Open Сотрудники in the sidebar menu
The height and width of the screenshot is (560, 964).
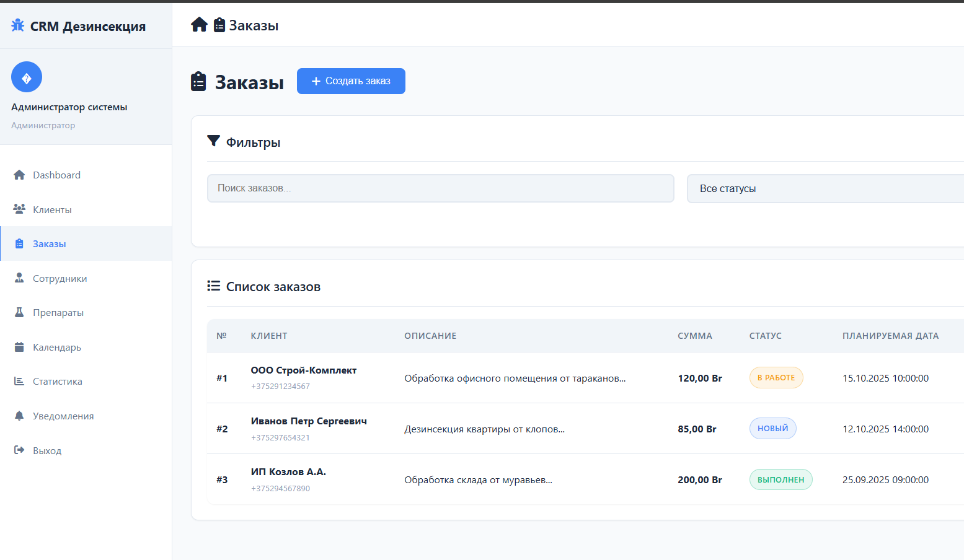point(60,279)
